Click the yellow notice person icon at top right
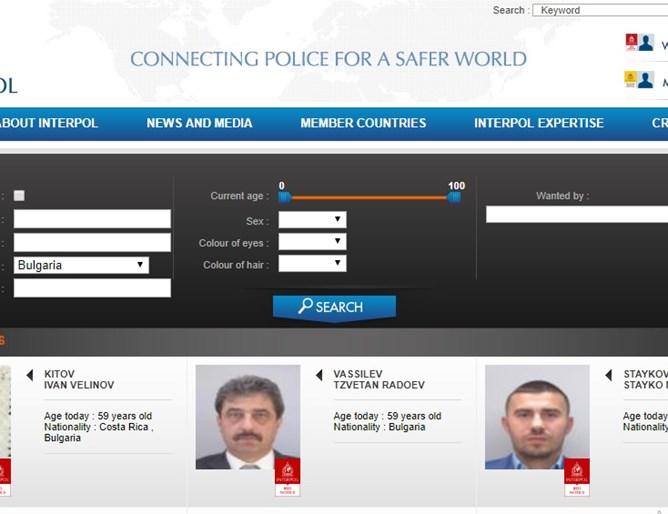668x514 pixels. 639,80
